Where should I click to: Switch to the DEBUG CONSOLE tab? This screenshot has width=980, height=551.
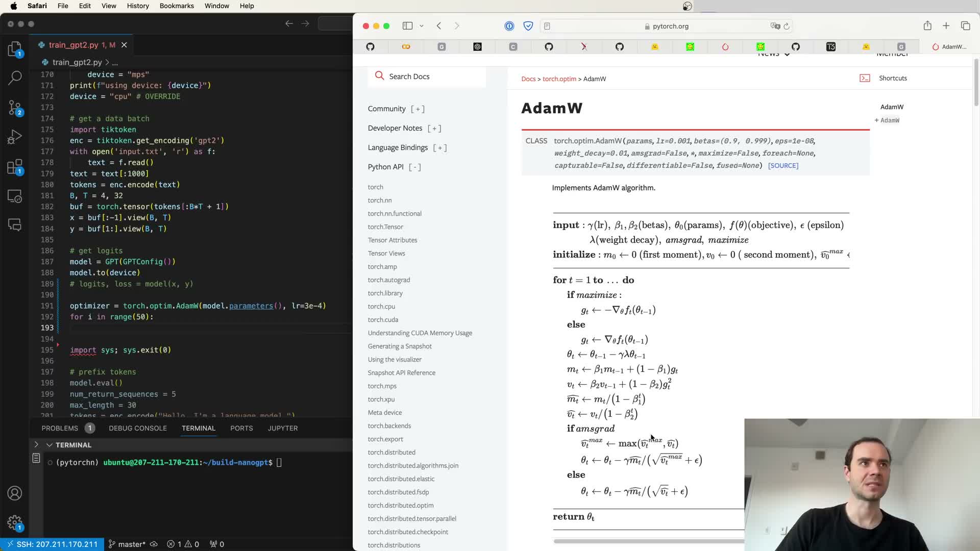pos(138,428)
